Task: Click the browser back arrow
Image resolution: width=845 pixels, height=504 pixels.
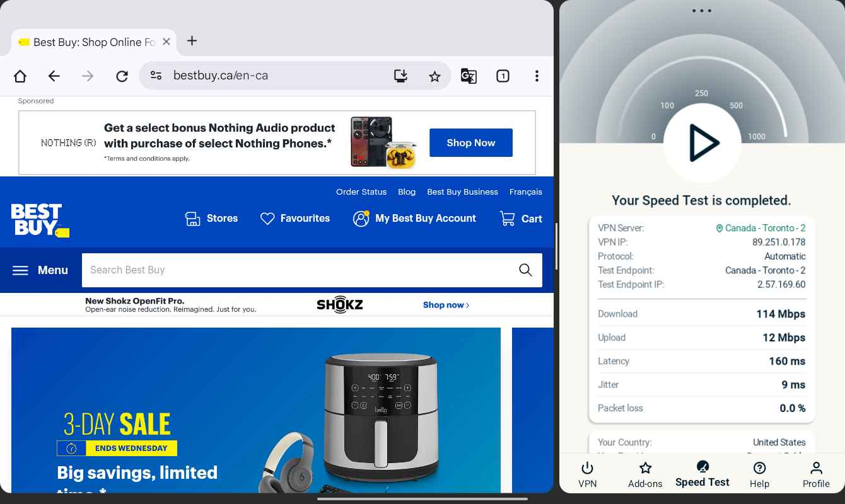Action: pos(54,76)
